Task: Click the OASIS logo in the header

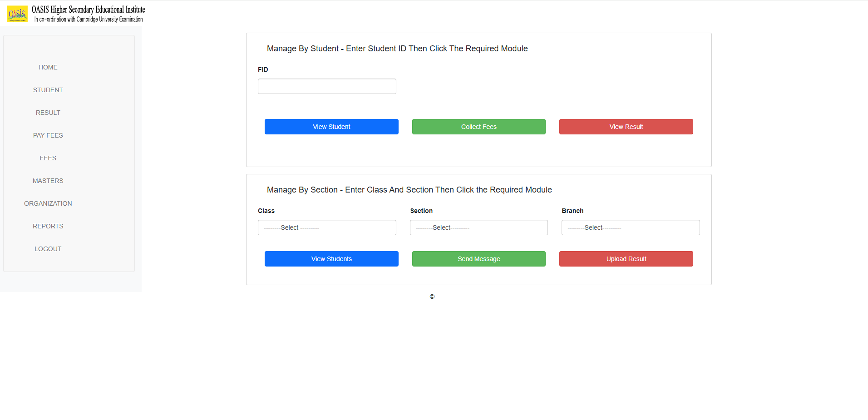Action: (x=17, y=13)
